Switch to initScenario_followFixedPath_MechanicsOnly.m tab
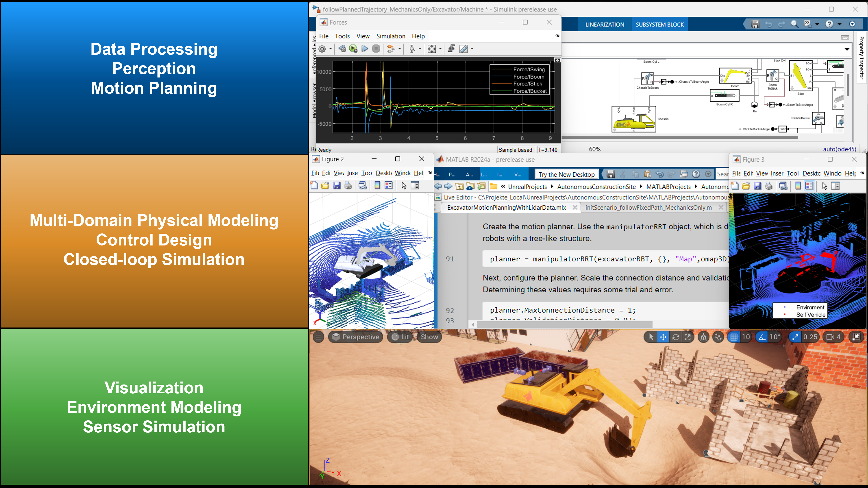Screen dimensions: 868x488 pyautogui.click(x=648, y=208)
